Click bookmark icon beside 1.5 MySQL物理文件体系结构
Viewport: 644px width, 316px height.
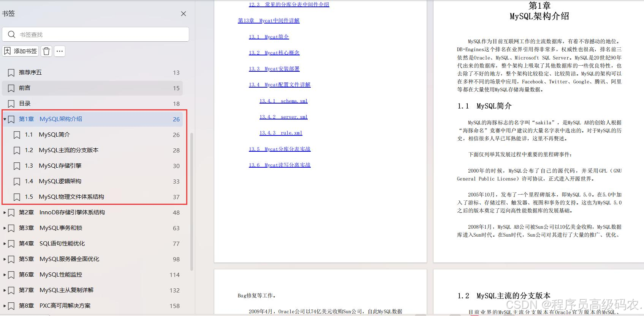pyautogui.click(x=17, y=197)
